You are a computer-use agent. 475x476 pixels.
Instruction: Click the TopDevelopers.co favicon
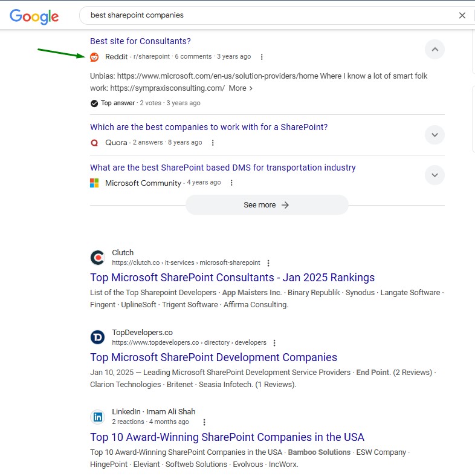point(98,337)
